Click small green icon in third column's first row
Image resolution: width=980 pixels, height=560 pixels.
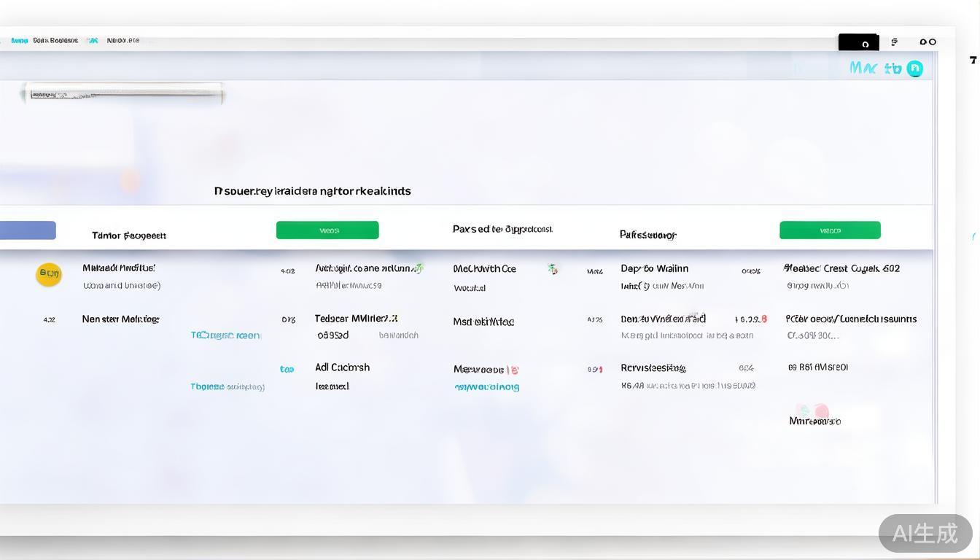pyautogui.click(x=553, y=270)
